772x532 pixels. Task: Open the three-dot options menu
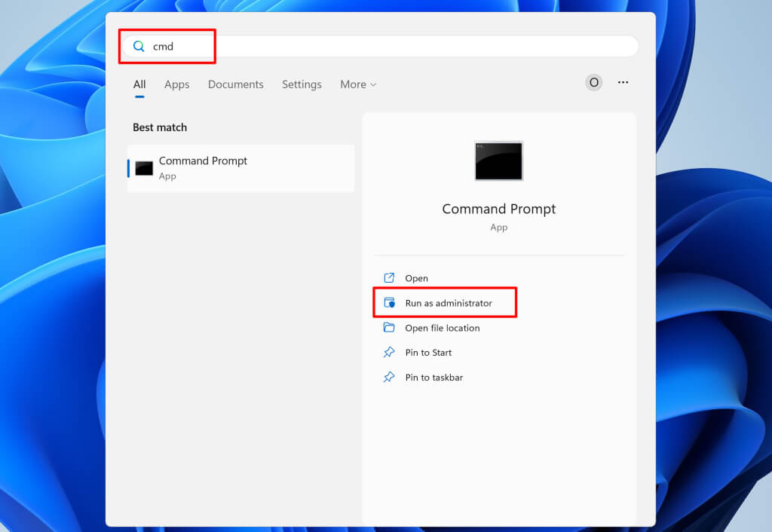[623, 83]
